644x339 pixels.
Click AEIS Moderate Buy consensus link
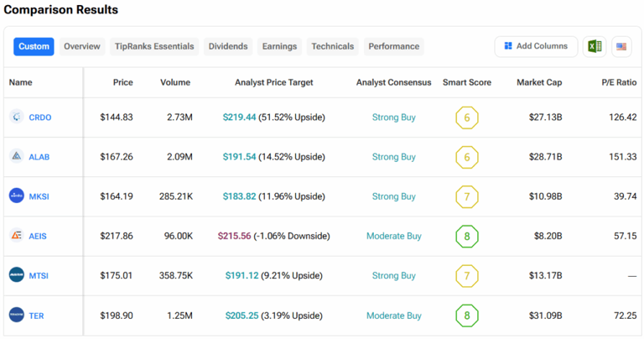pos(393,236)
